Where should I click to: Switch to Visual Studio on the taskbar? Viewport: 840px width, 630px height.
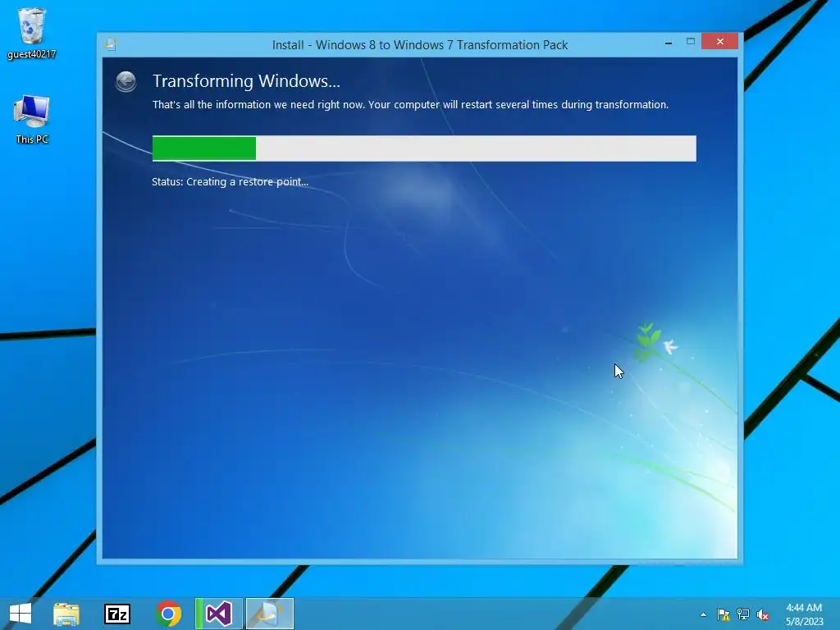click(219, 614)
